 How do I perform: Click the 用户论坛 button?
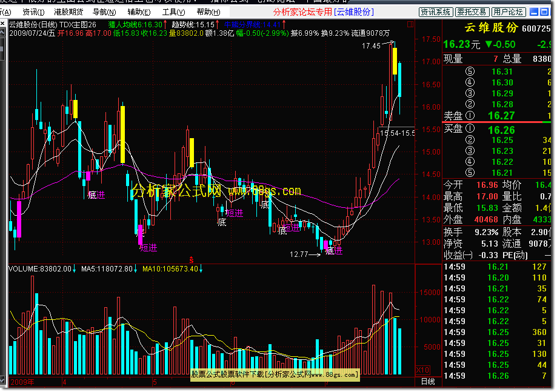point(509,12)
